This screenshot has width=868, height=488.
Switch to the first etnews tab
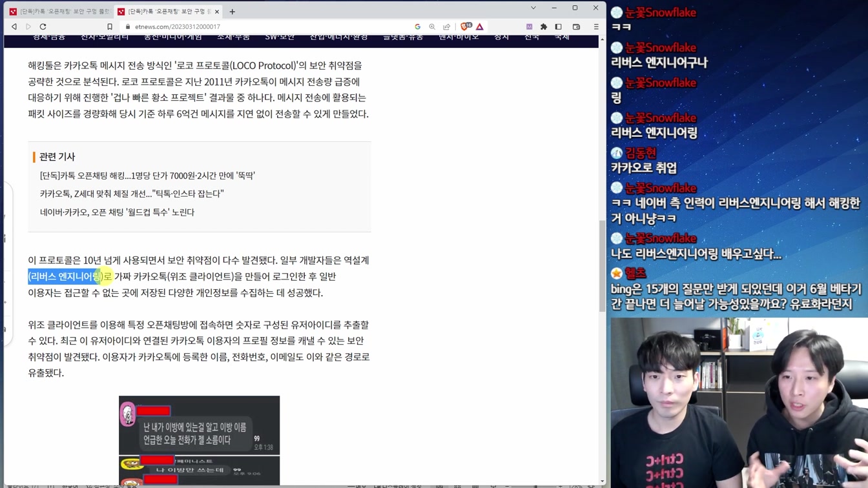coord(59,12)
